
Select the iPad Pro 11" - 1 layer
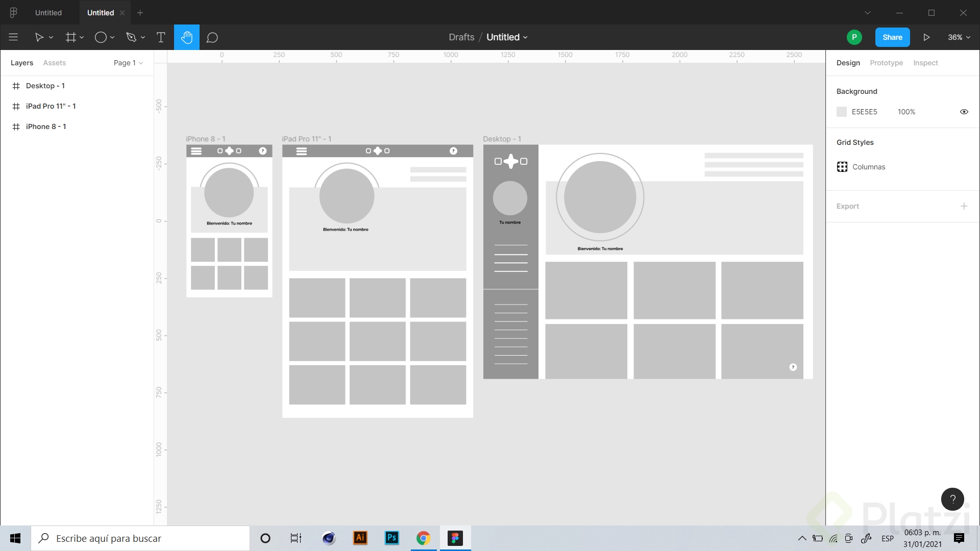pos(51,106)
